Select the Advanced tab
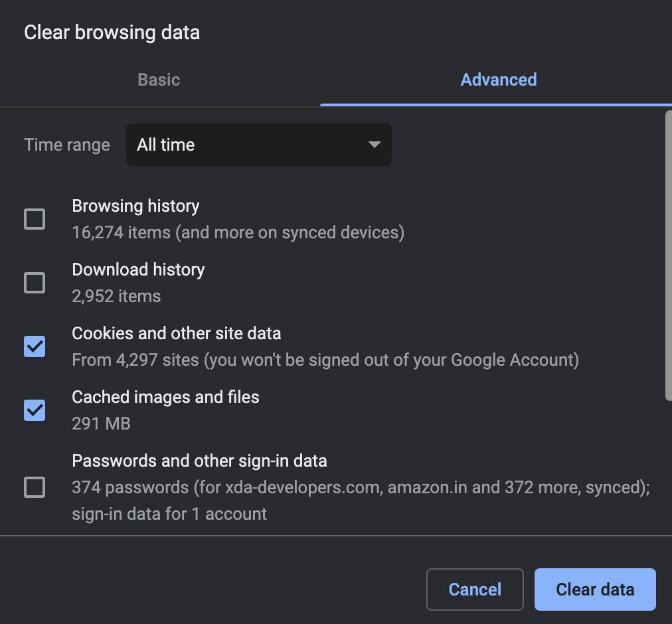672x624 pixels. click(x=498, y=80)
